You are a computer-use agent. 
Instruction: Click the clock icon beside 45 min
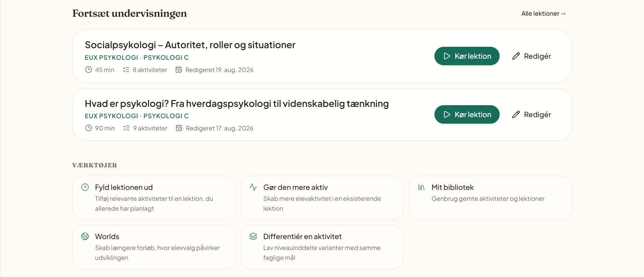tap(88, 70)
